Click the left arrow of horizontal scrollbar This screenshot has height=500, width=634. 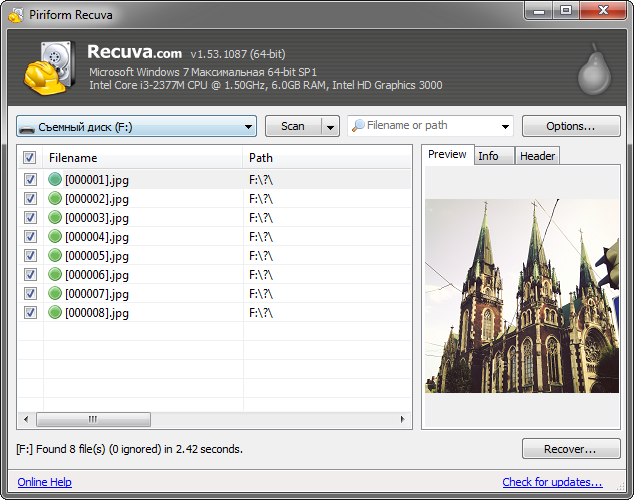point(26,419)
